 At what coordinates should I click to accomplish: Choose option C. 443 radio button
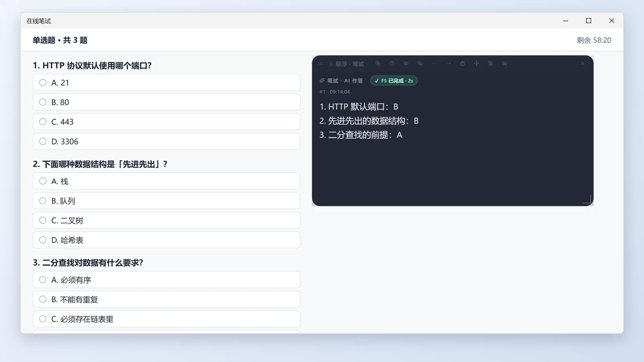click(x=43, y=121)
